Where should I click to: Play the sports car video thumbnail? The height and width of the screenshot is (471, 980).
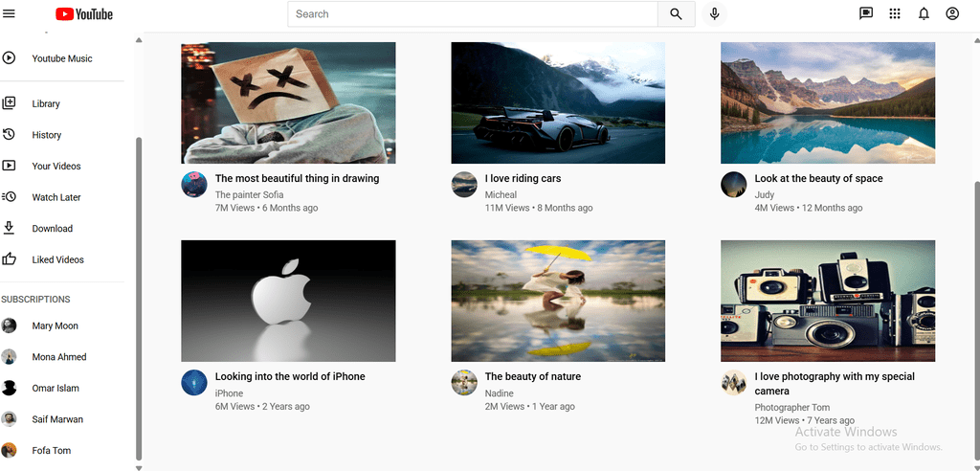558,102
